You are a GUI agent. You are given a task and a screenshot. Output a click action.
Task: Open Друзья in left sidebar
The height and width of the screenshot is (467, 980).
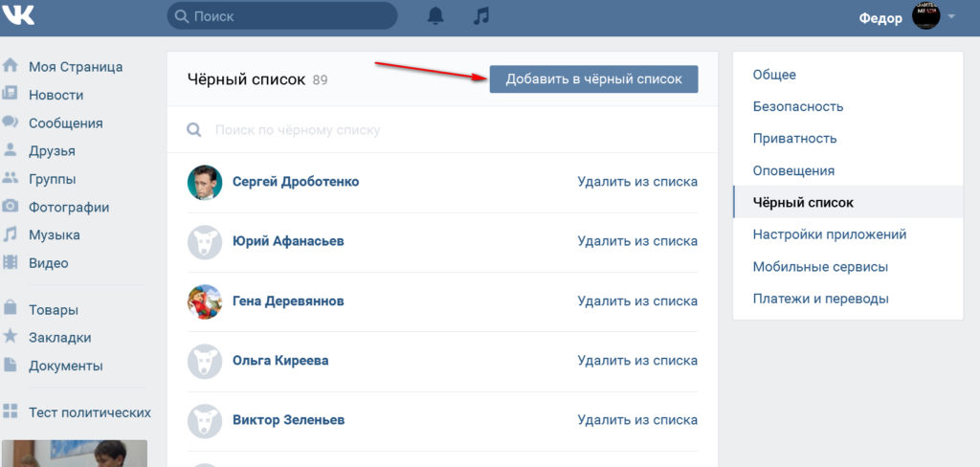52,151
